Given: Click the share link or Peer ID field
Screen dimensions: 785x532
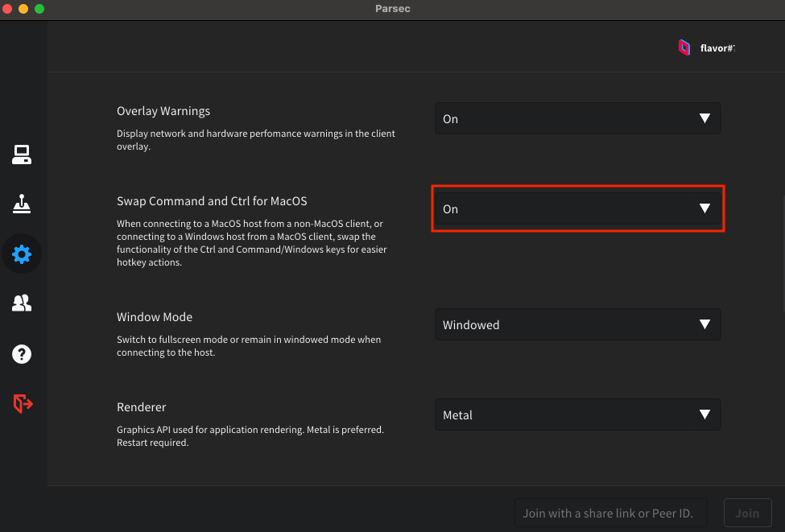Looking at the screenshot, I should [x=611, y=513].
